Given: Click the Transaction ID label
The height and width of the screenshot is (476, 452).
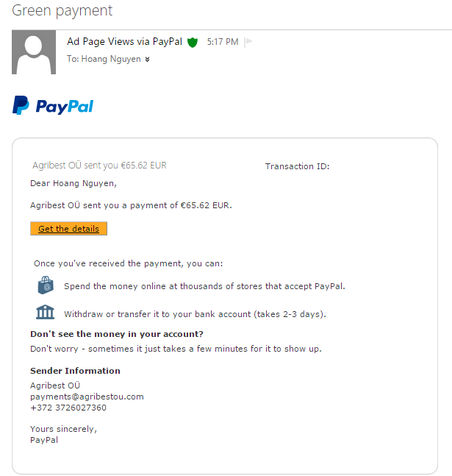Looking at the screenshot, I should tap(297, 166).
